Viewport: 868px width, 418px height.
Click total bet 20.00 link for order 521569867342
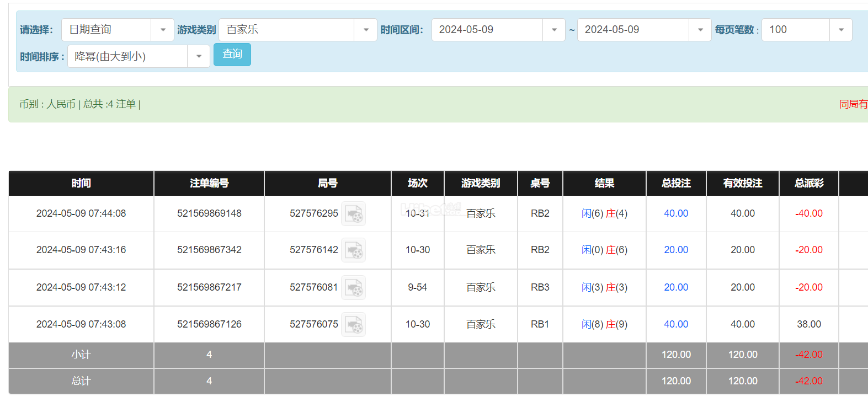tap(676, 250)
